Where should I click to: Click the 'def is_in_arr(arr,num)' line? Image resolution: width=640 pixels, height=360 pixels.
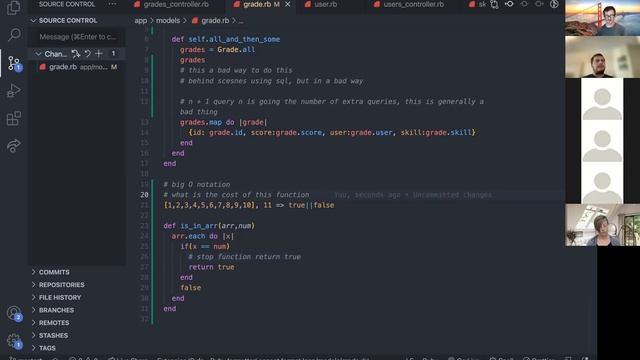(209, 226)
